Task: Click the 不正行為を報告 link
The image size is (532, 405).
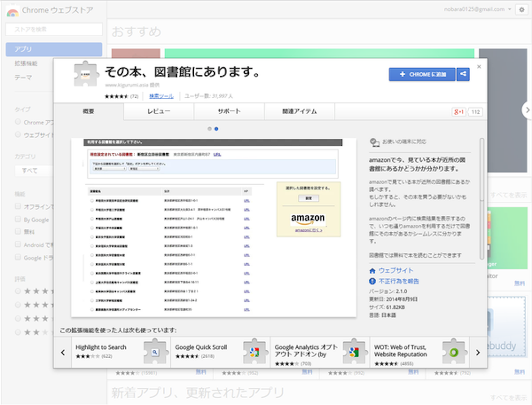Action: point(398,281)
